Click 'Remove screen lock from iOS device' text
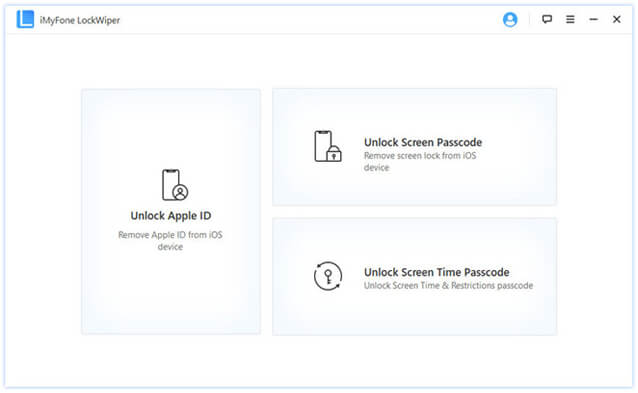 click(x=420, y=162)
